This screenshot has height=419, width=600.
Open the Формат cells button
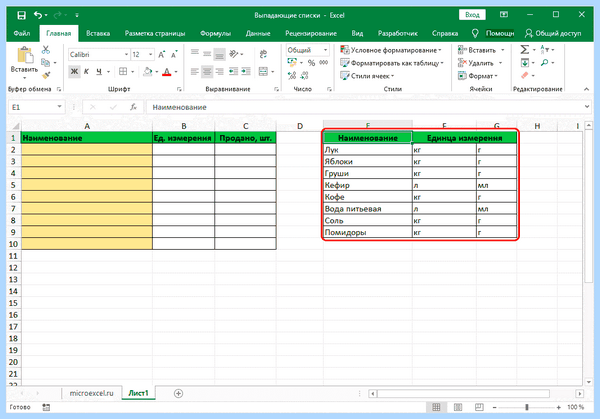(478, 76)
